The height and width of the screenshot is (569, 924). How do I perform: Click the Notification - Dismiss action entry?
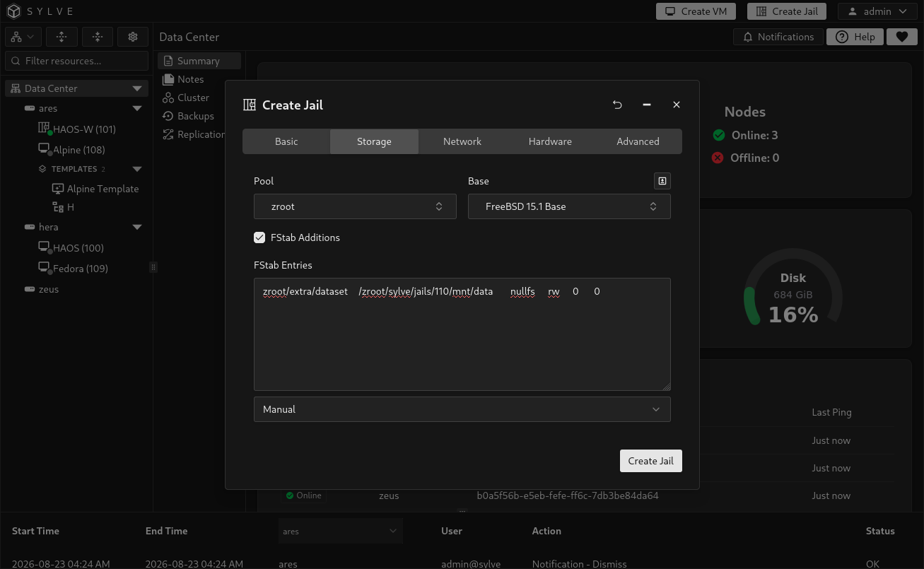(580, 564)
